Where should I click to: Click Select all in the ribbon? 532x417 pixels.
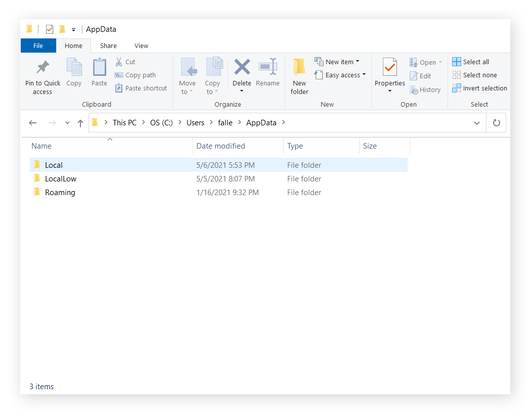471,62
